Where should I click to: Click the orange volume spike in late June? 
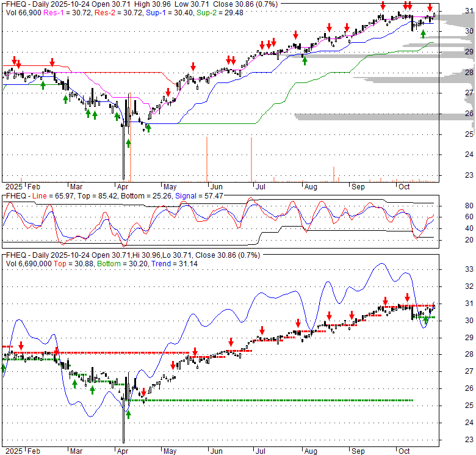(251, 159)
